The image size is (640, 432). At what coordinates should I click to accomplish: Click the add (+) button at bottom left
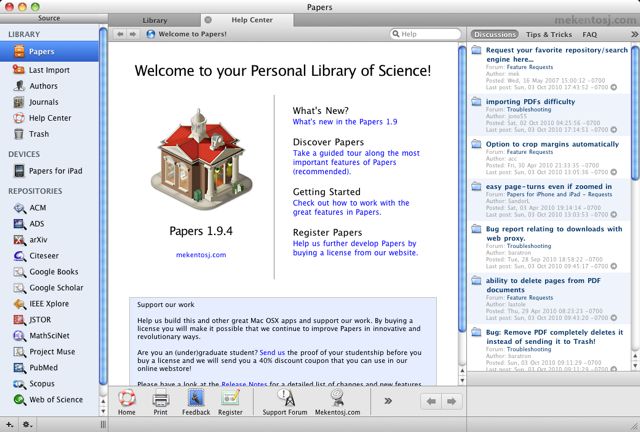[9, 425]
